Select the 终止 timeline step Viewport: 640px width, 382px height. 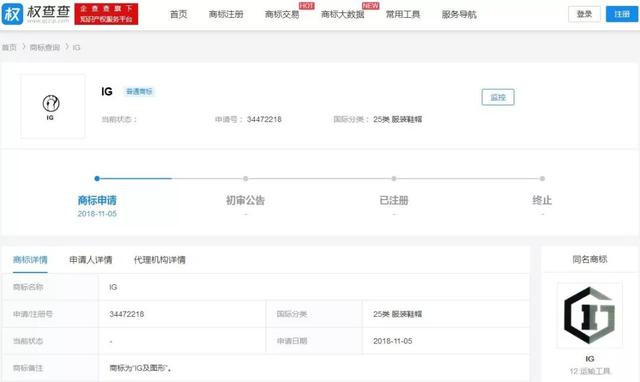542,200
